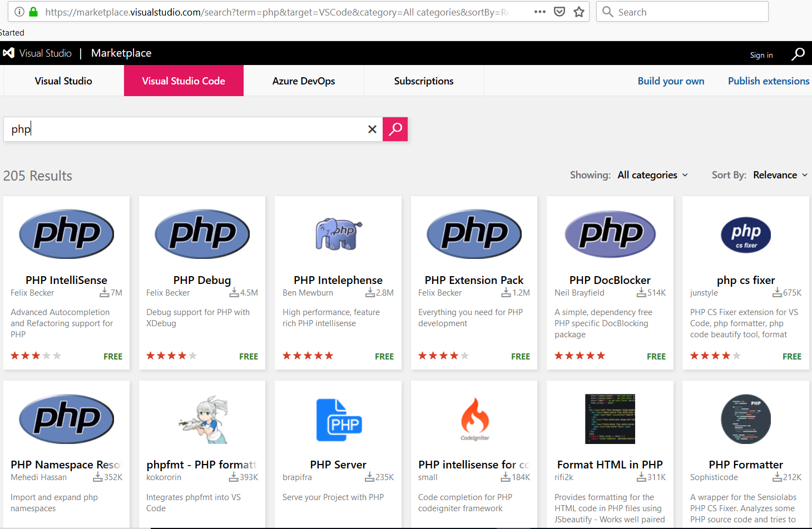The height and width of the screenshot is (529, 812).
Task: Open the Publish extensions link
Action: 769,81
